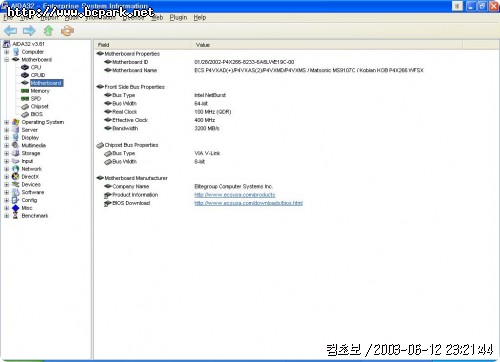Click the Front Side Bus Properties header

[135, 87]
